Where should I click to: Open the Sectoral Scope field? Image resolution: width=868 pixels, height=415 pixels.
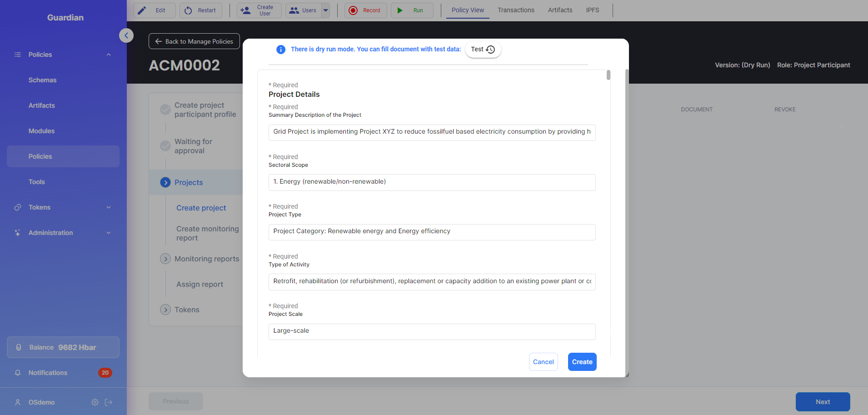(432, 182)
